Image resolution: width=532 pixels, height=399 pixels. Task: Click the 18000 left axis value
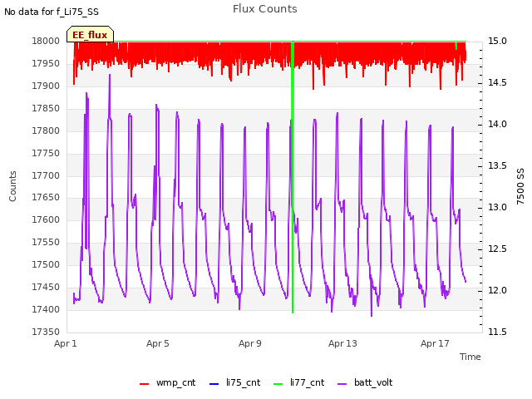pyautogui.click(x=46, y=41)
